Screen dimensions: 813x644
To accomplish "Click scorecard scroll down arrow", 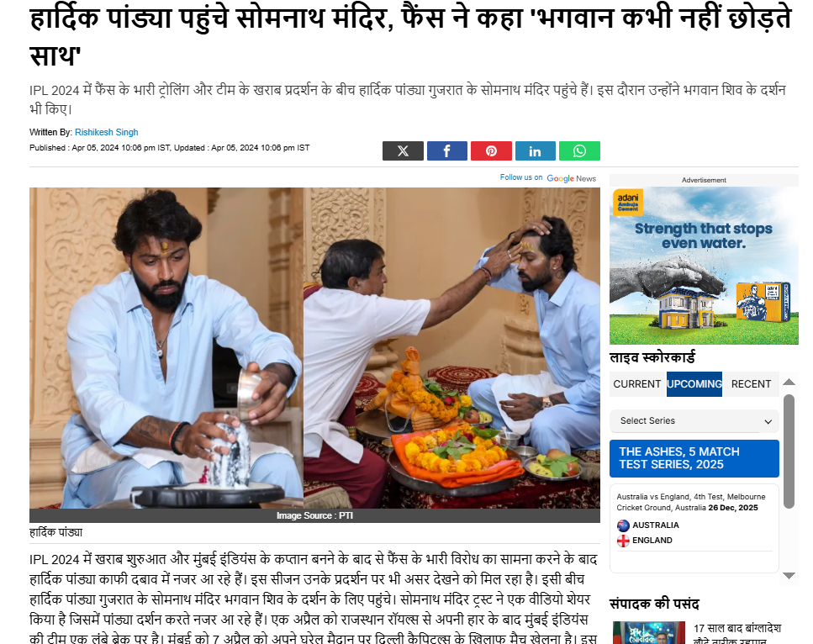I will [789, 576].
